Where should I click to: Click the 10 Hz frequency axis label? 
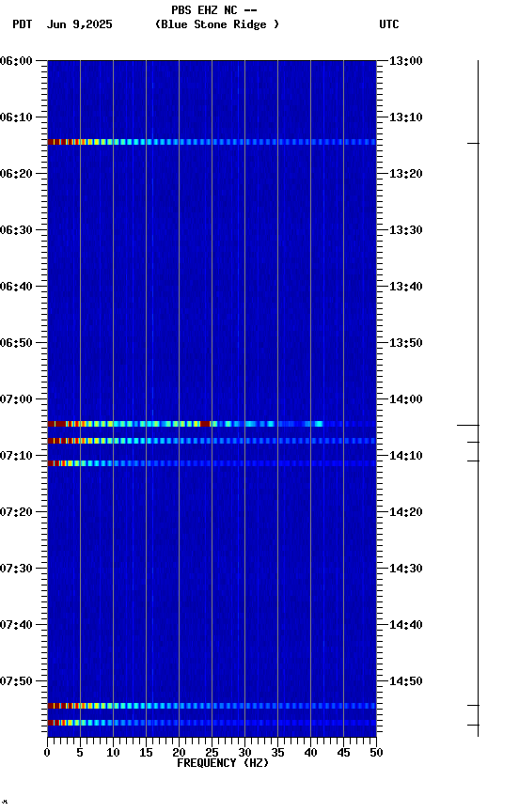[x=113, y=753]
